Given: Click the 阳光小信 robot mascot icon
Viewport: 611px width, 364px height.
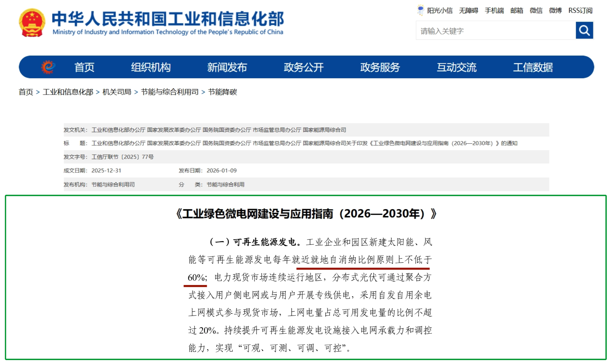Looking at the screenshot, I should [420, 10].
